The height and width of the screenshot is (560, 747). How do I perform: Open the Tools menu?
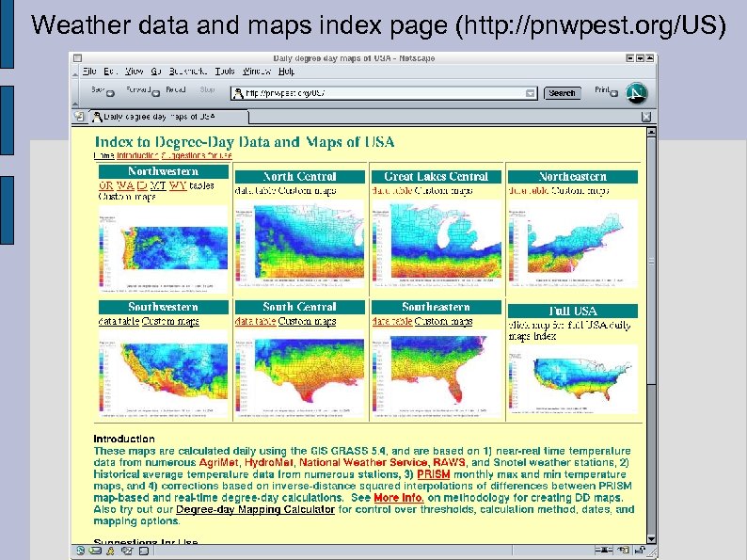click(225, 71)
